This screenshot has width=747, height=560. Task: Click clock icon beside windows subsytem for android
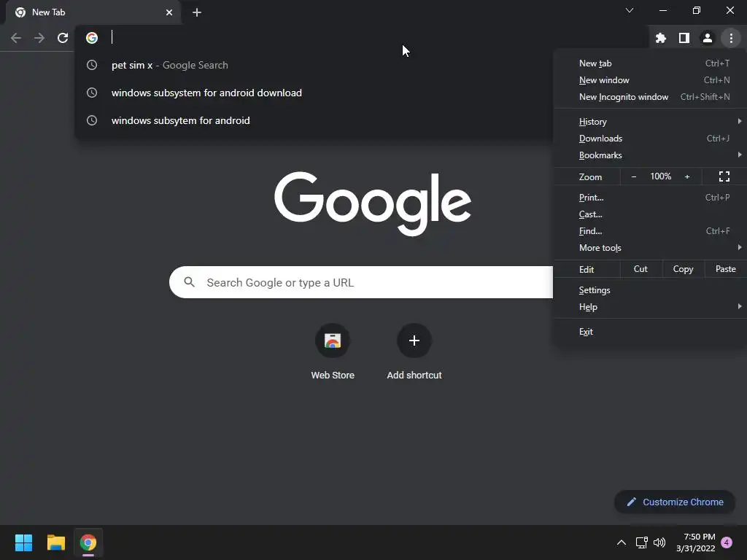point(92,120)
